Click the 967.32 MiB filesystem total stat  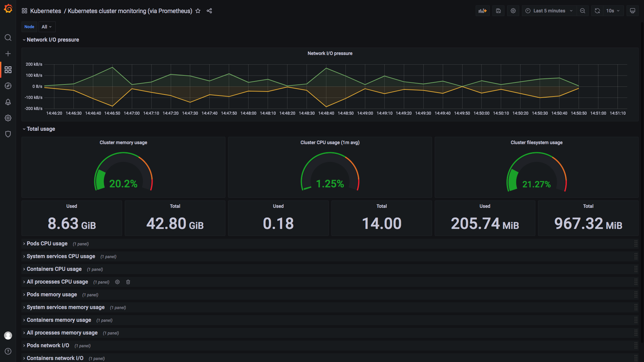[588, 224]
